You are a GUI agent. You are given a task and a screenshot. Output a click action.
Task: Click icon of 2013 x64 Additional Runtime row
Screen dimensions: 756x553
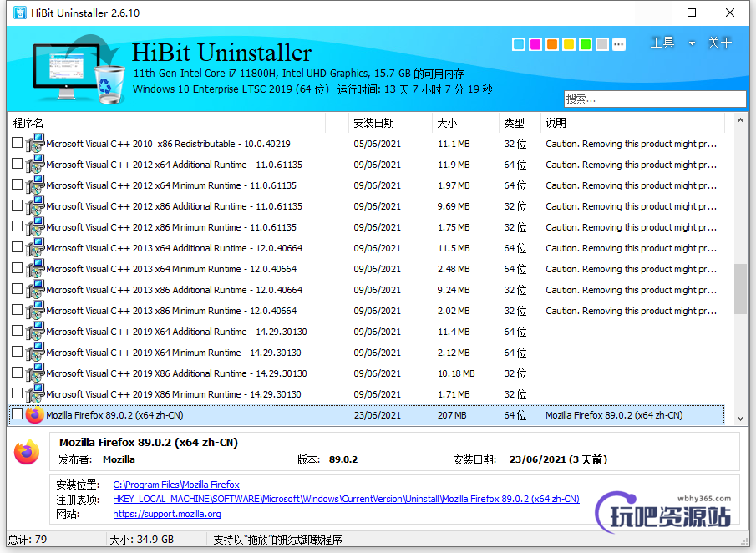[35, 248]
